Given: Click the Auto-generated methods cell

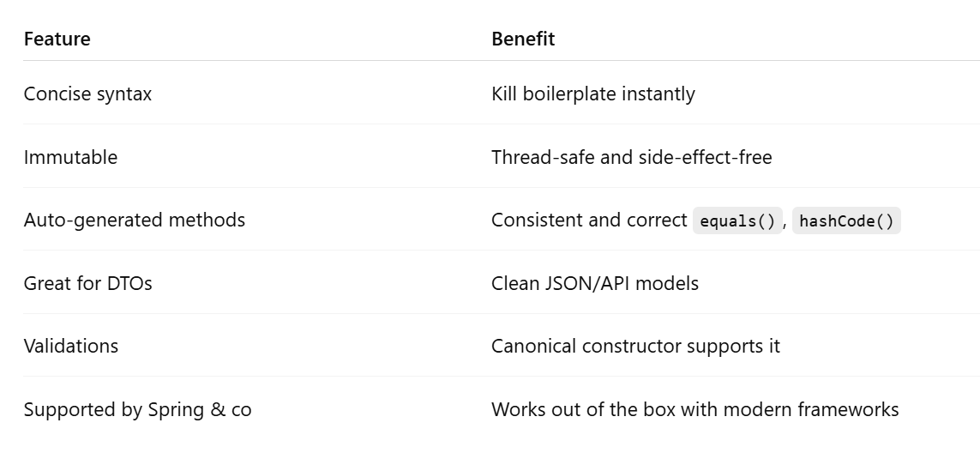Looking at the screenshot, I should [135, 220].
